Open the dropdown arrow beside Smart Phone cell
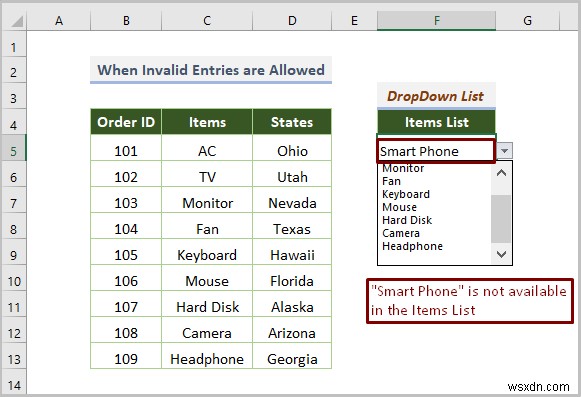The image size is (581, 397). (x=504, y=151)
